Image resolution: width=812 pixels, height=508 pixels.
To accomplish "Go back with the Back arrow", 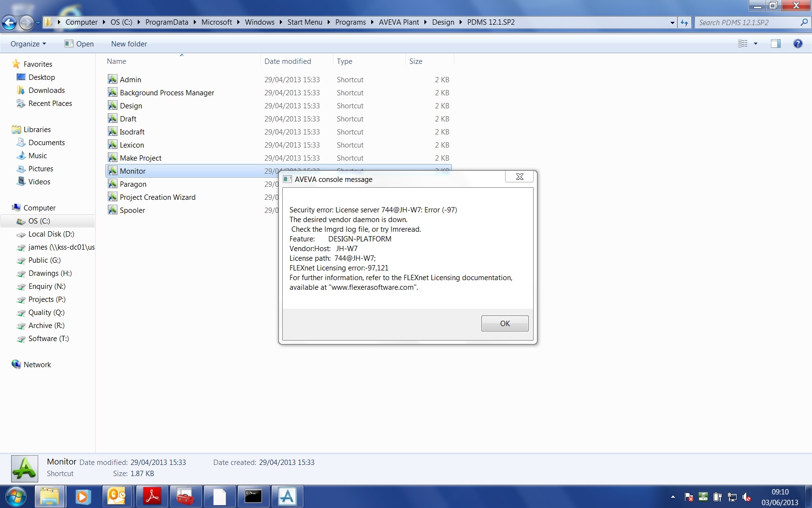I will [9, 22].
